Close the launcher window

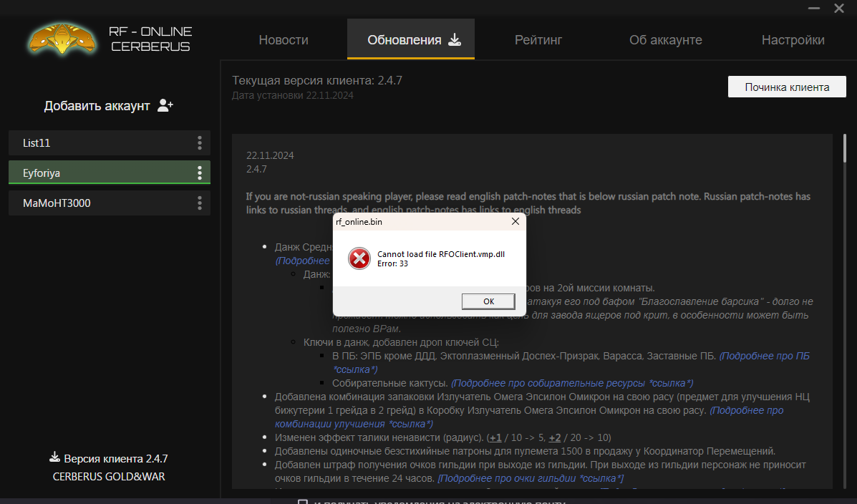(x=839, y=8)
